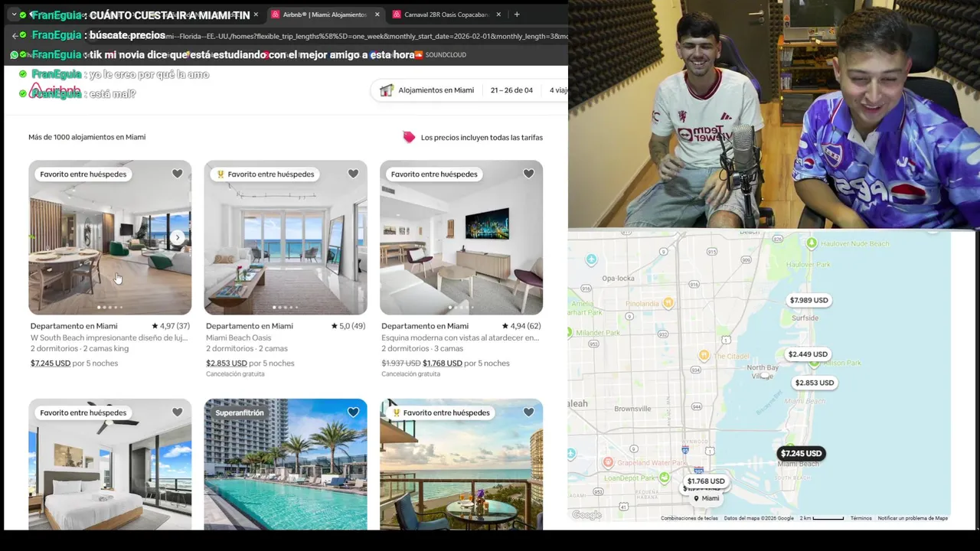This screenshot has height=551, width=980.
Task: Click 'Cancelación gratuita' under Miami Beach Oasis
Action: [235, 374]
